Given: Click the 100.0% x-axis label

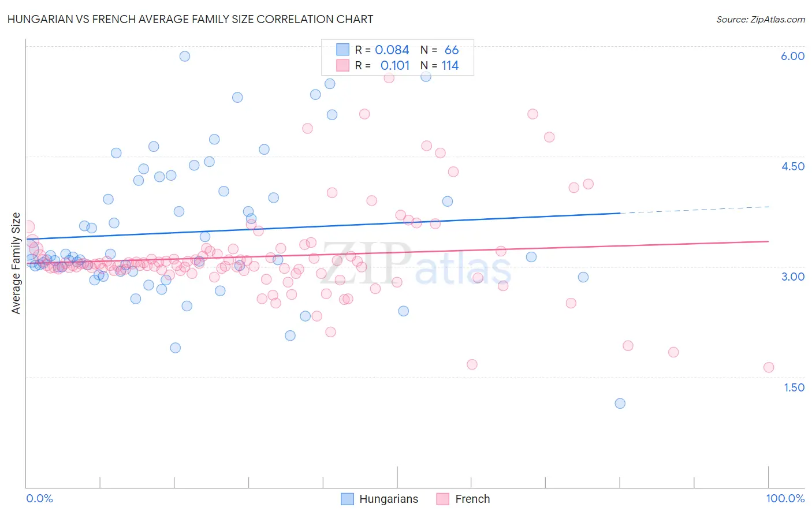Looking at the screenshot, I should tap(785, 498).
